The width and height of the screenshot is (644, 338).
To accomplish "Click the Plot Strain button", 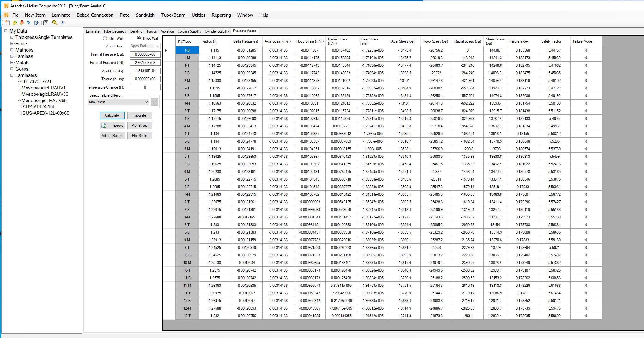I will click(140, 136).
